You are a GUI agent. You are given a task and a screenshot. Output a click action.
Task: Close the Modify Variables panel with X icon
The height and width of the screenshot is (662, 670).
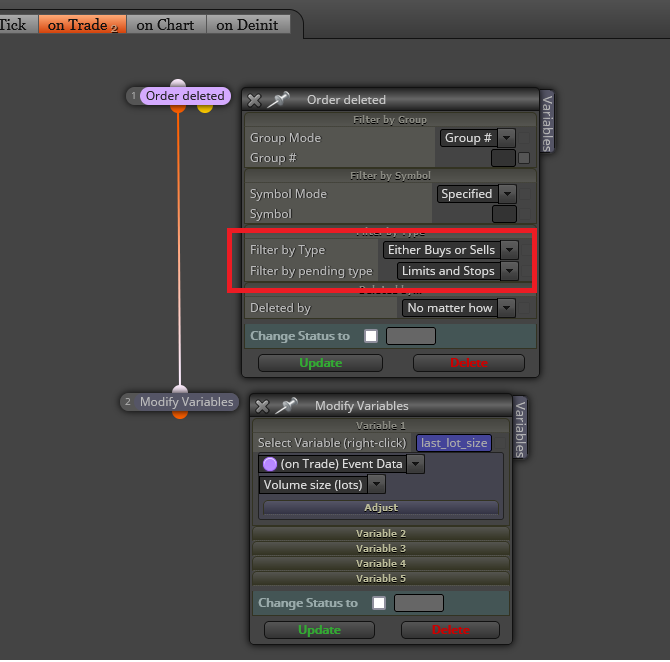262,406
